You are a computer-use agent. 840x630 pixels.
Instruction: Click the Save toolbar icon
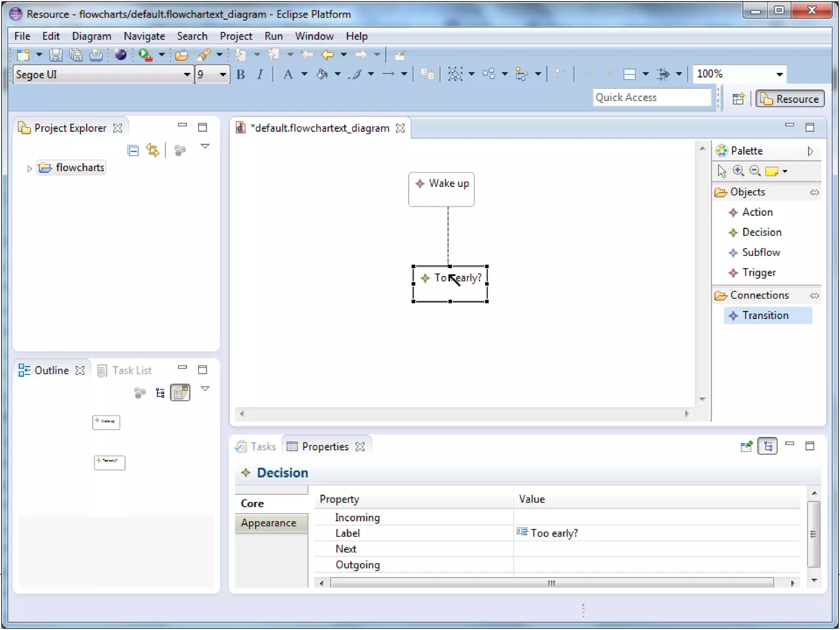(x=56, y=55)
